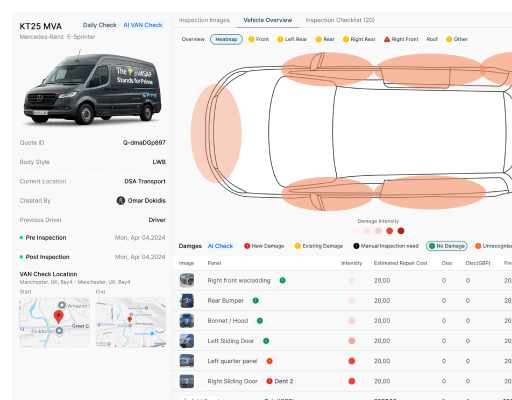The image size is (512, 400).
Task: Select the Vehicle Overview tab
Action: (x=268, y=20)
